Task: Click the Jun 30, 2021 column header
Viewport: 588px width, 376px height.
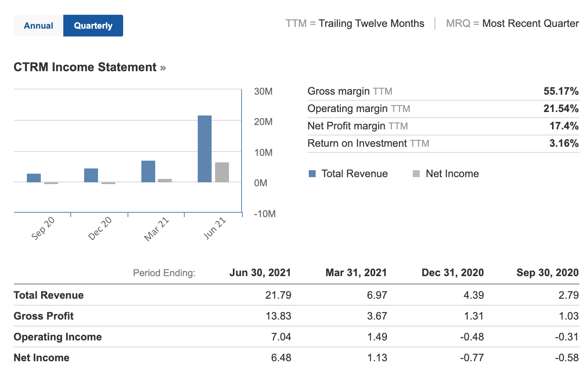Action: click(x=260, y=273)
